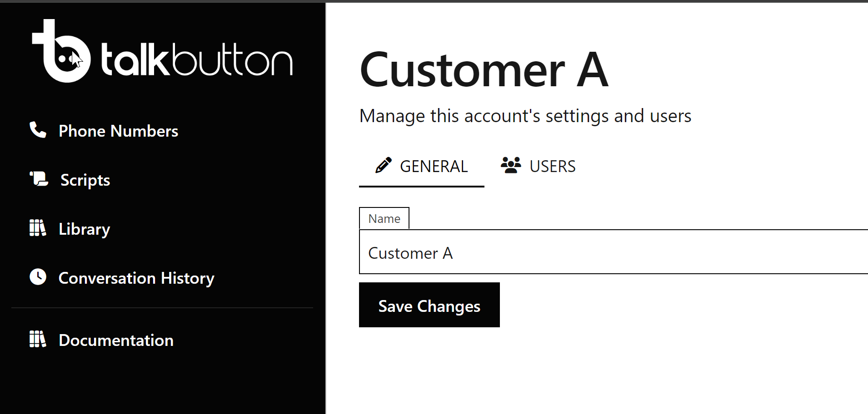Click the Documentation books icon
The width and height of the screenshot is (868, 414).
point(38,339)
